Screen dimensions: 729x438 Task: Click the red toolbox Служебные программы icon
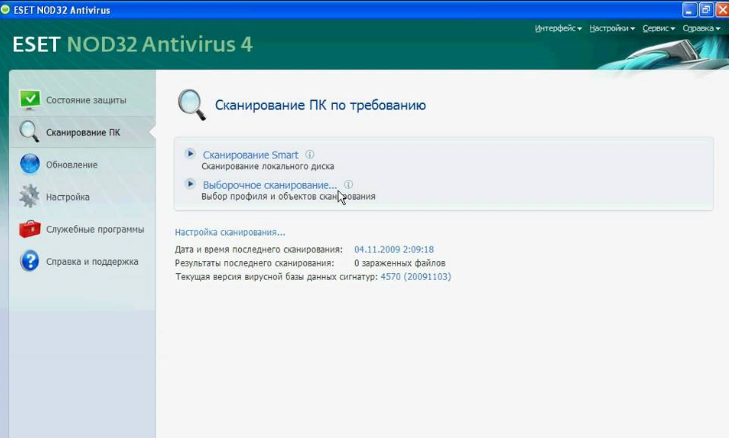(30, 229)
